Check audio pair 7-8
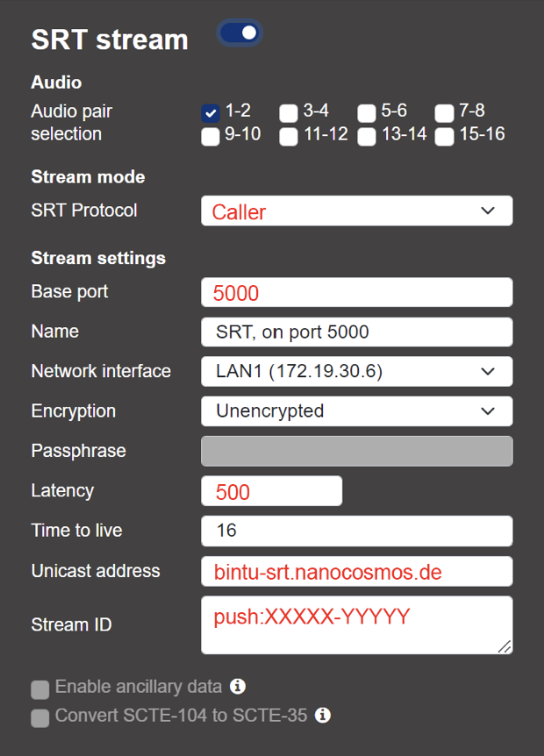 (444, 112)
